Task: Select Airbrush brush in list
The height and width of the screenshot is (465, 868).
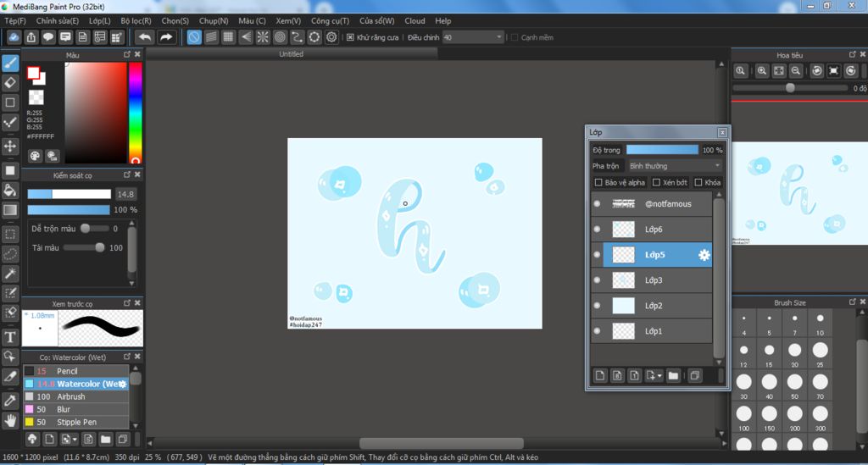Action: coord(75,396)
